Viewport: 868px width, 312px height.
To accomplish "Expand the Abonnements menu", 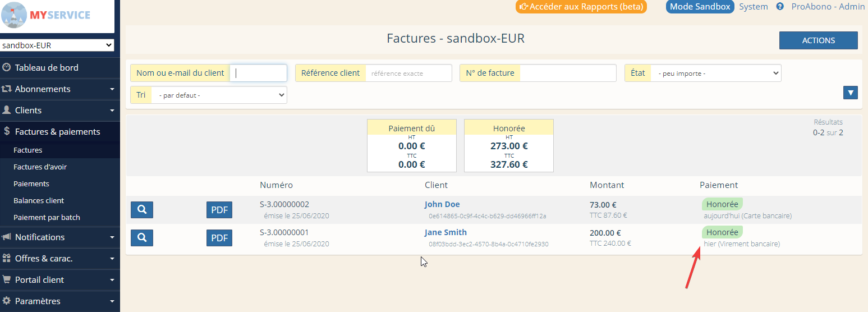I will coord(60,89).
